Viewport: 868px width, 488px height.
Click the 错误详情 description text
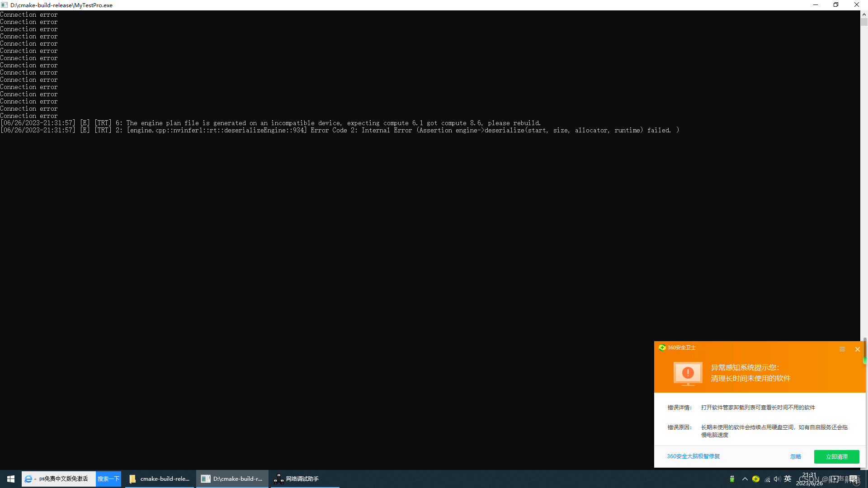point(758,408)
